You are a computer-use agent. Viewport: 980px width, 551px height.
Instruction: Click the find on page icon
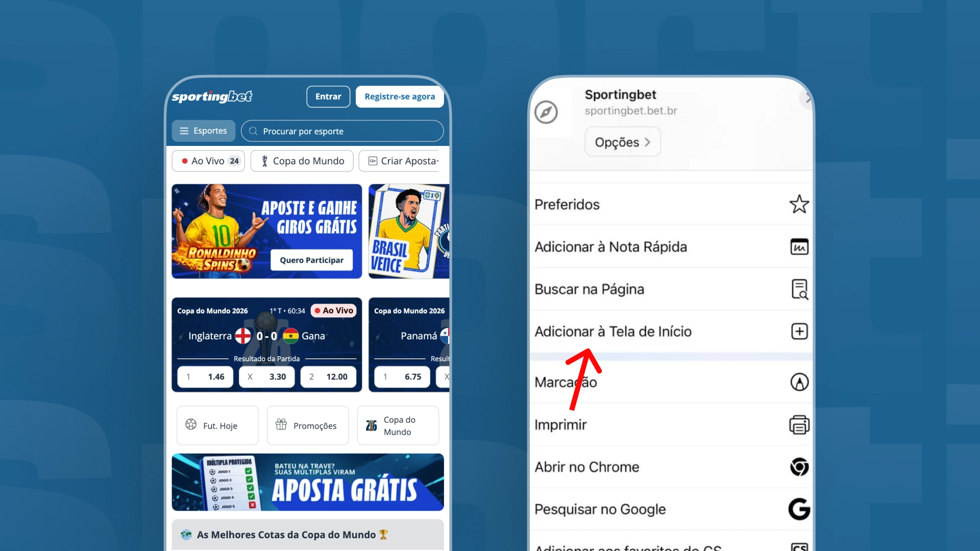pos(799,289)
